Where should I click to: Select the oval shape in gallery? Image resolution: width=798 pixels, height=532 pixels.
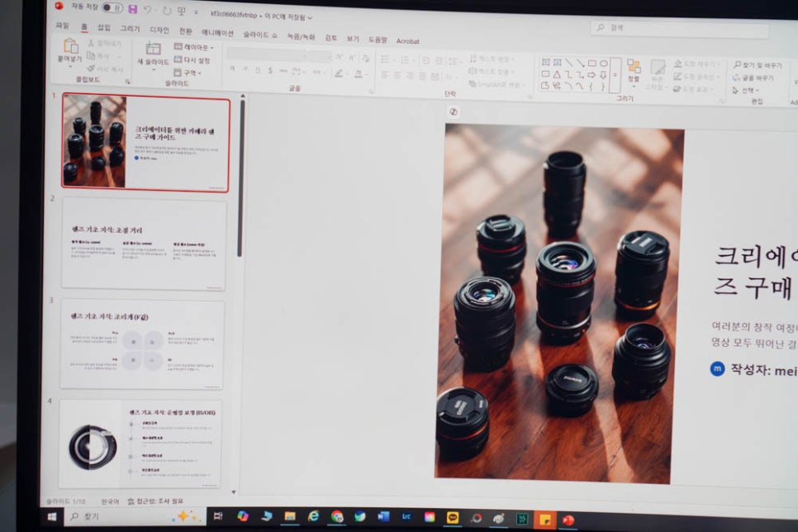(x=604, y=64)
